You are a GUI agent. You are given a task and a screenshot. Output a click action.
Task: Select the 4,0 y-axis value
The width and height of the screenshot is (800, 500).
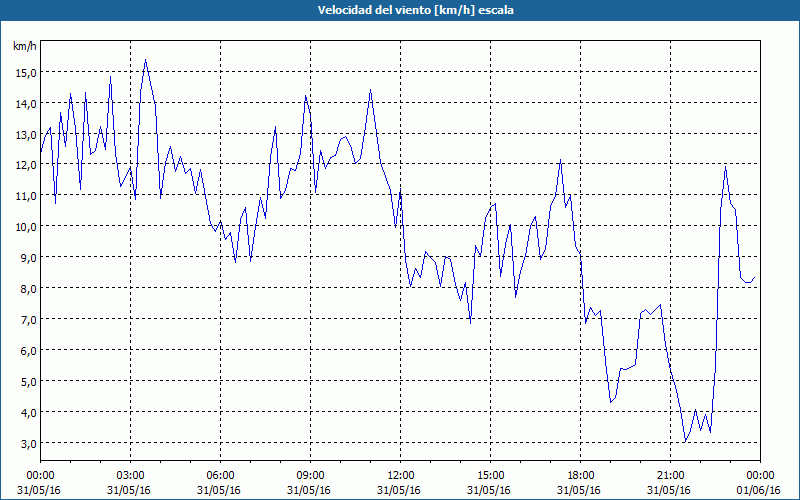(28, 413)
